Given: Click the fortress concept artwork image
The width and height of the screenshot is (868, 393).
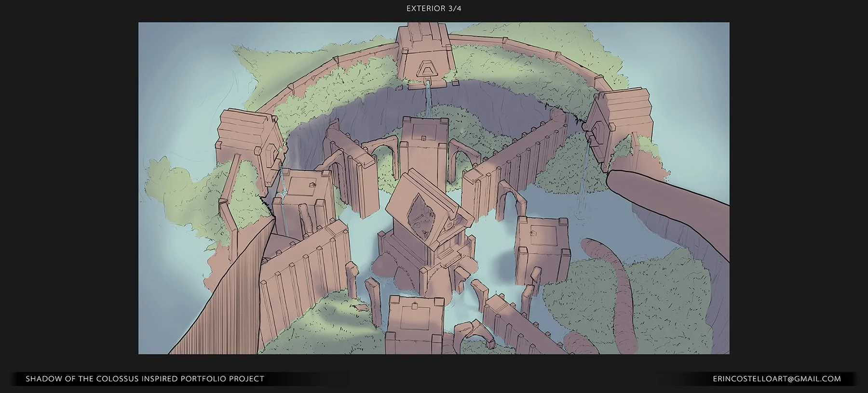Looking at the screenshot, I should point(434,188).
